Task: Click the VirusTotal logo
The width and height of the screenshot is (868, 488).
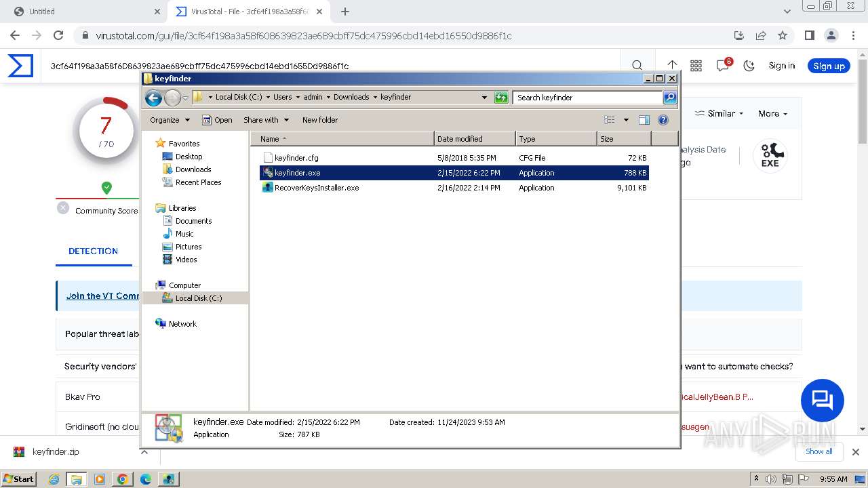Action: [x=20, y=66]
